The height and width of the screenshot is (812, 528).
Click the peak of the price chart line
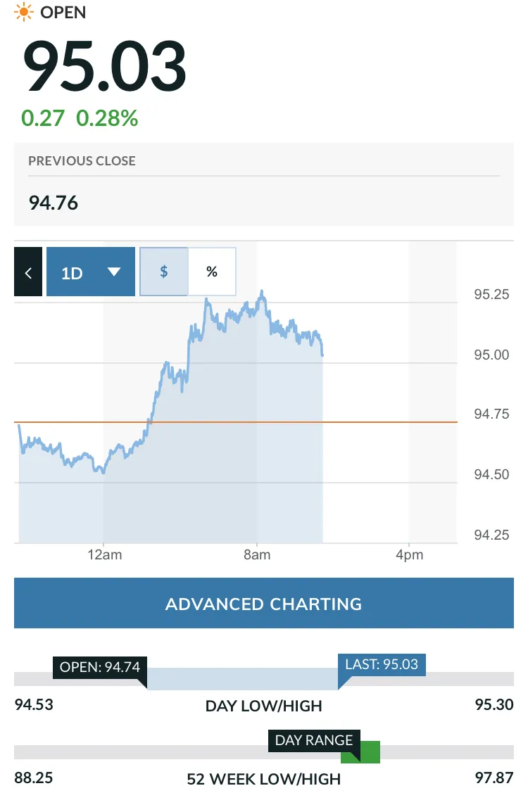(262, 293)
